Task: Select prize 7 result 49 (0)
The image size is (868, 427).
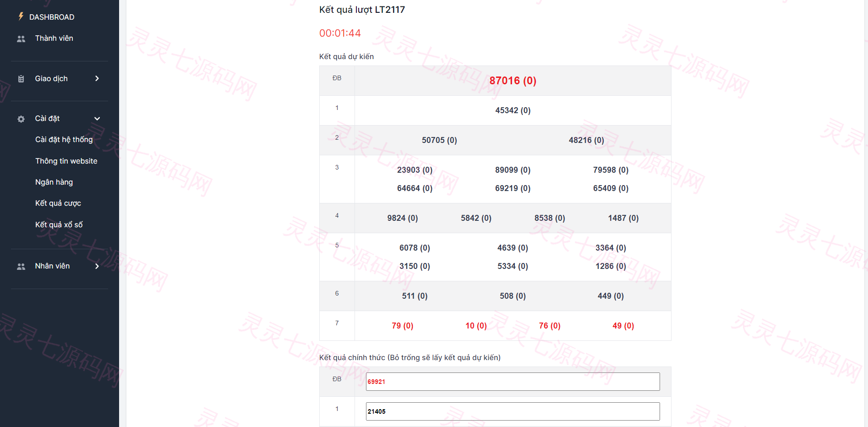Action: tap(623, 326)
